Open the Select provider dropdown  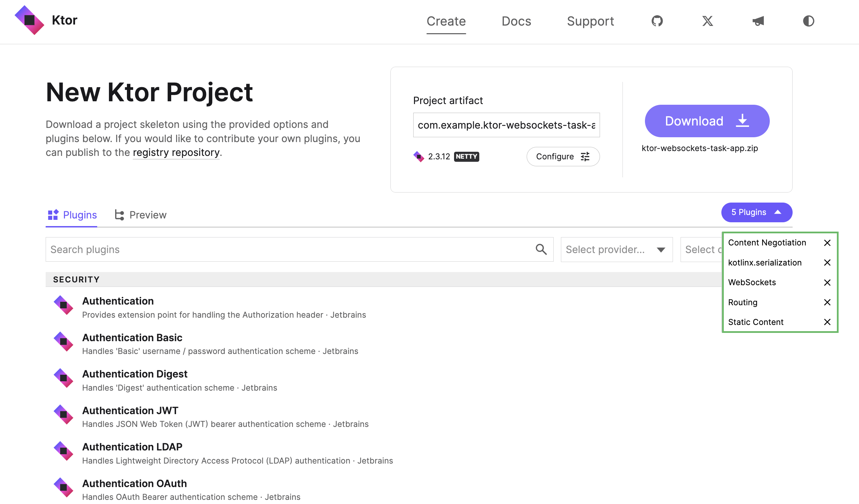[x=615, y=249]
